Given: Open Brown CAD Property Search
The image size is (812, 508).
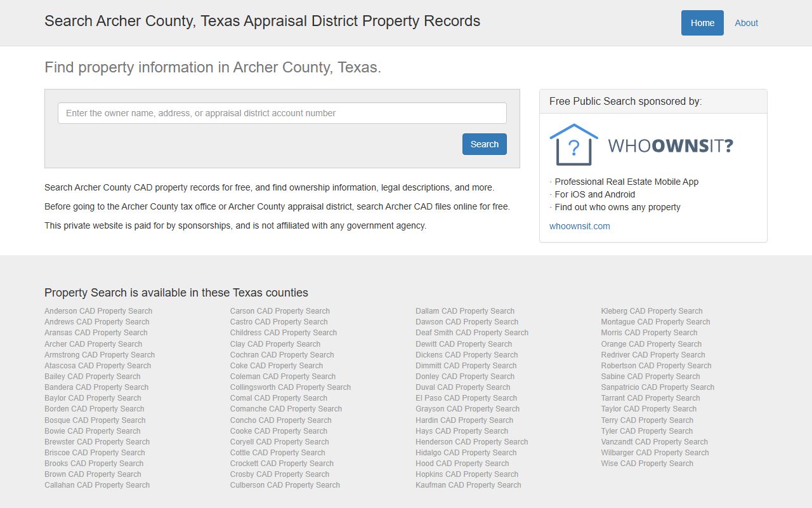Looking at the screenshot, I should [x=93, y=474].
